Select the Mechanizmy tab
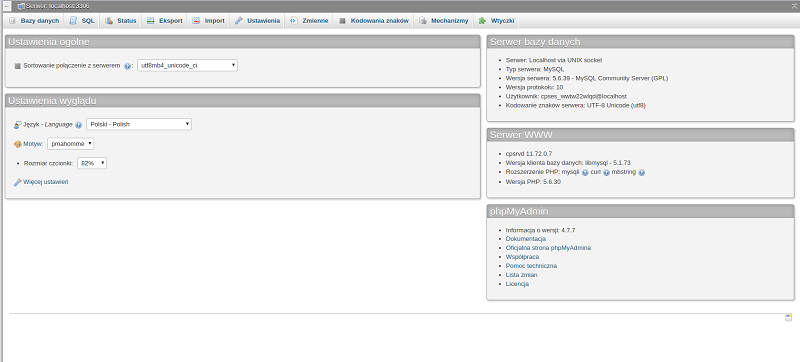The height and width of the screenshot is (362, 800). [444, 21]
